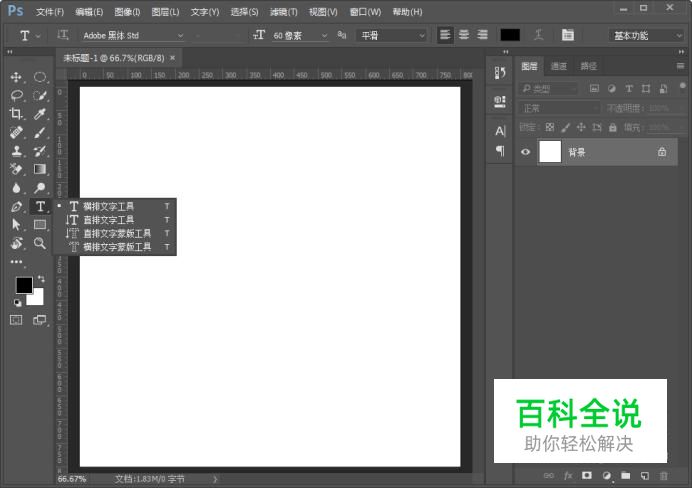Select the Zoom magnifier tool

(40, 243)
